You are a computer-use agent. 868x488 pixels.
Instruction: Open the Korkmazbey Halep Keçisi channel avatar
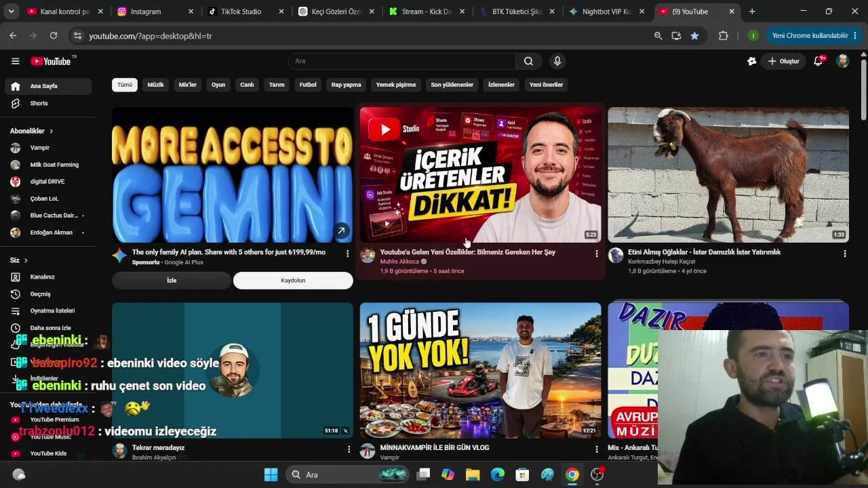[x=616, y=256]
